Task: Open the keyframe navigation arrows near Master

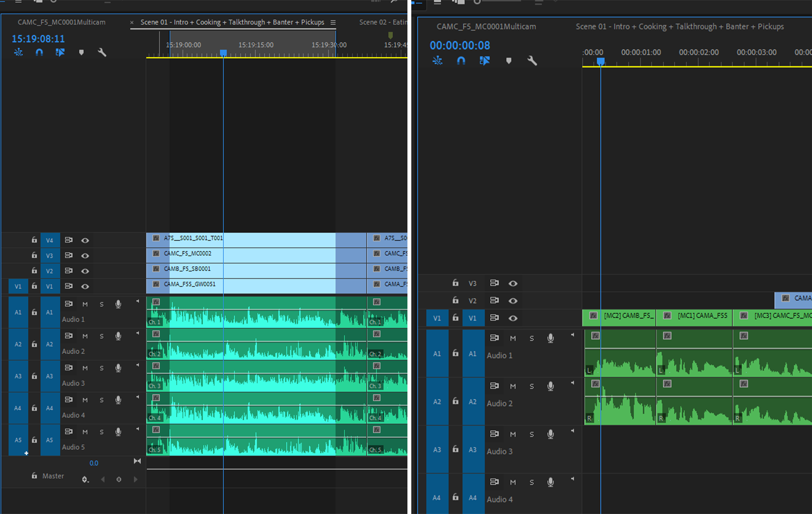Action: point(103,479)
